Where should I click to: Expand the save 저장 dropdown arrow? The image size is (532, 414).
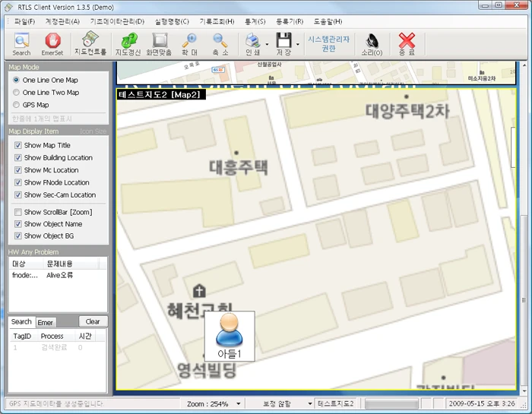[x=298, y=44]
